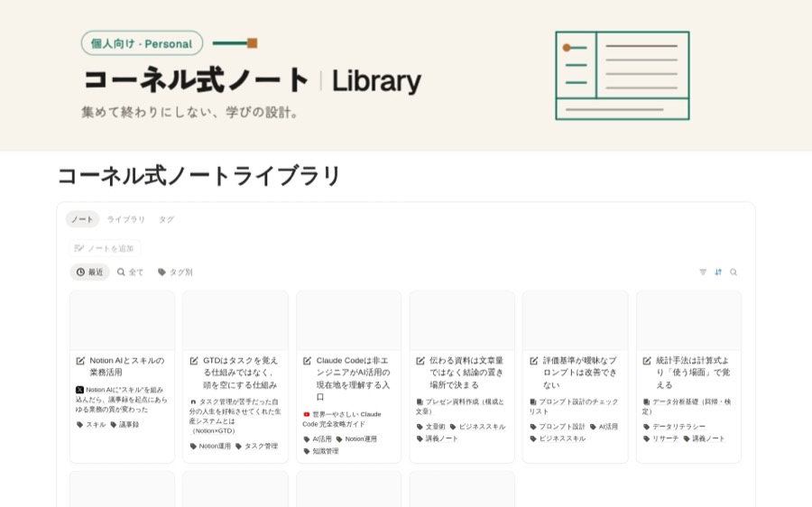This screenshot has height=507, width=812.
Task: Select the 最近 view
Action: click(x=90, y=272)
